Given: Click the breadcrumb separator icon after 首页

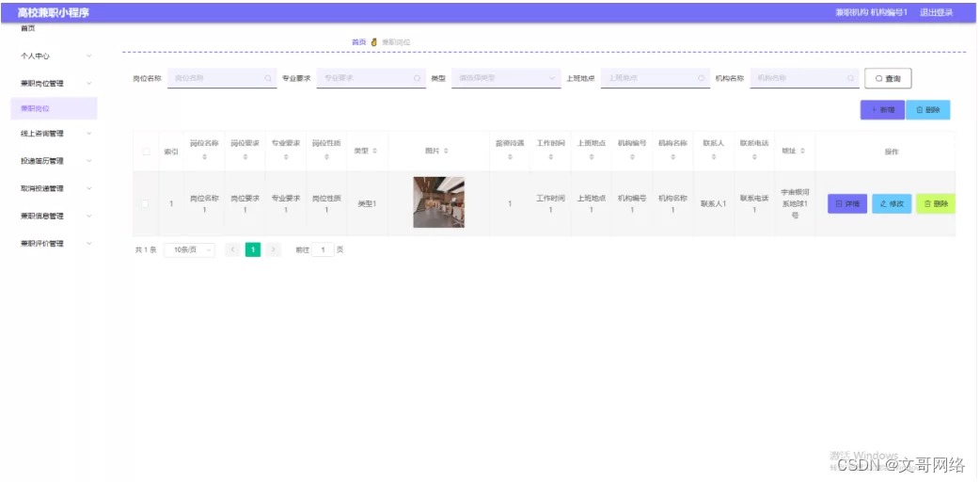Looking at the screenshot, I should 373,42.
